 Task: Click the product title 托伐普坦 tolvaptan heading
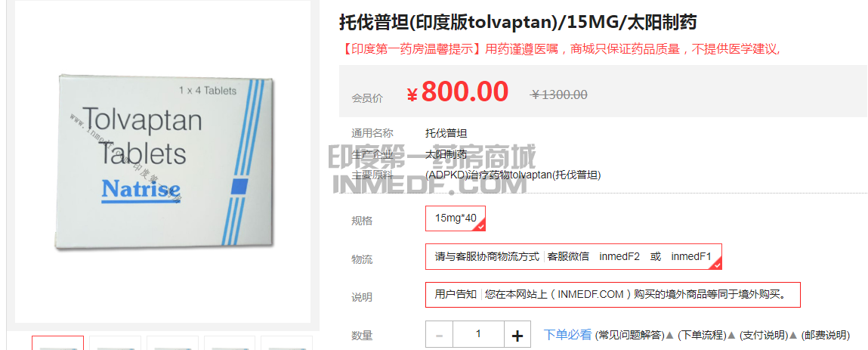517,23
